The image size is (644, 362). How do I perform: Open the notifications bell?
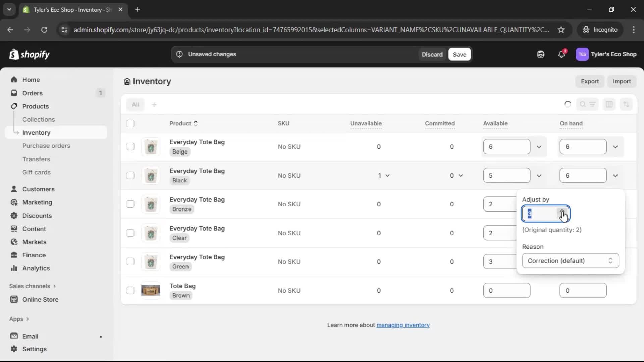(562, 54)
